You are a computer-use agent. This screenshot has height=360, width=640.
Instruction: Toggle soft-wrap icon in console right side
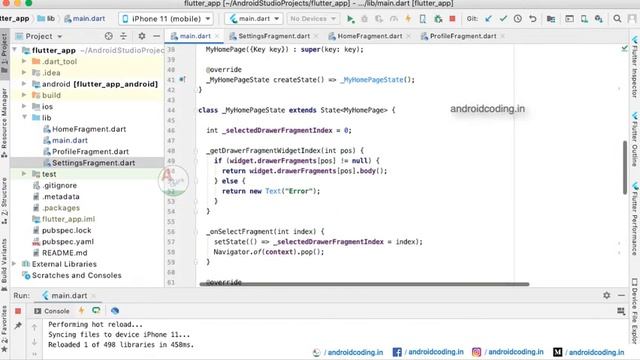click(621, 311)
